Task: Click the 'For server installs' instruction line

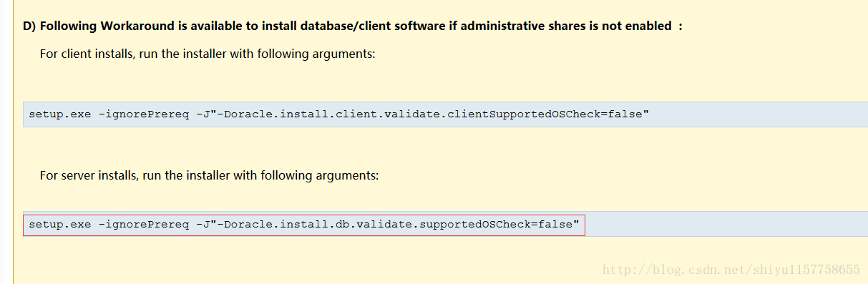Action: pyautogui.click(x=209, y=175)
